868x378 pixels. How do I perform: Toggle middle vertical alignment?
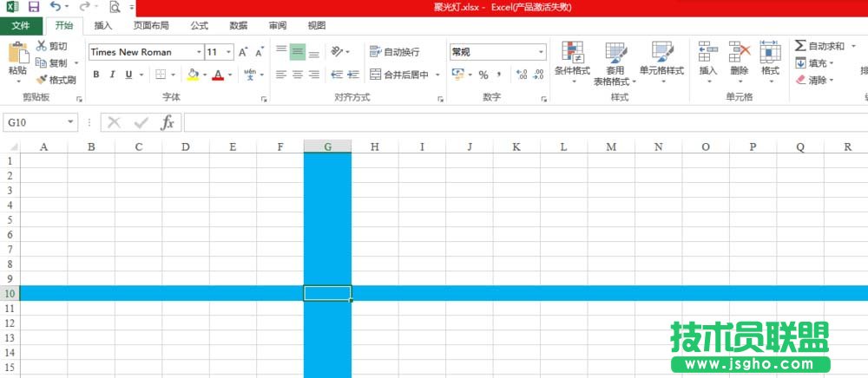point(298,52)
